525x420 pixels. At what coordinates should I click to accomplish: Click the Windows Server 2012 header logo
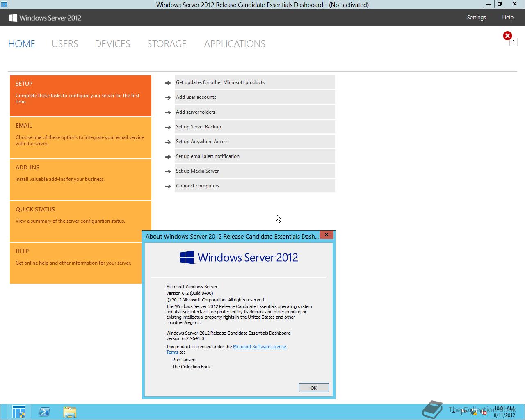45,18
